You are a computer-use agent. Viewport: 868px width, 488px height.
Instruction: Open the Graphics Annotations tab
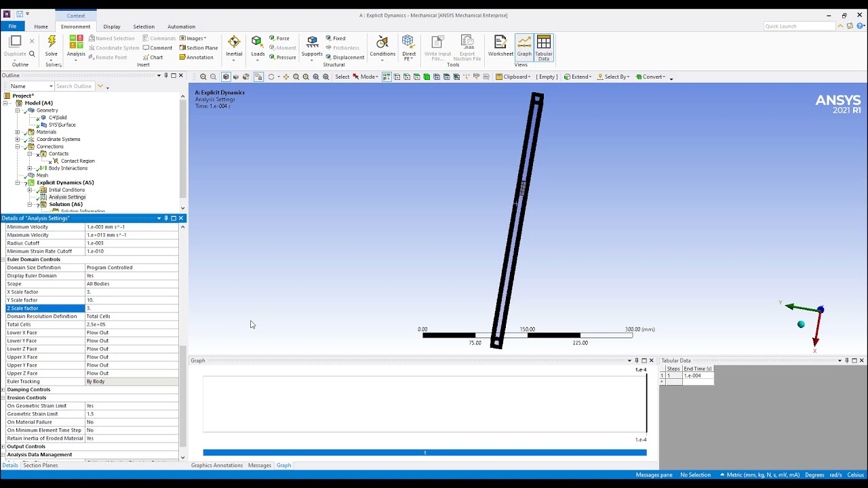click(217, 466)
